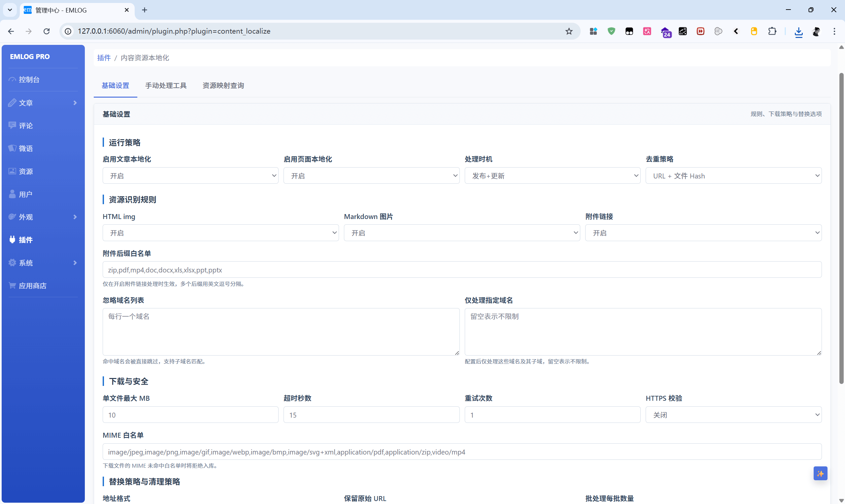
Task: Click the 仅处理指定域名 textarea
Action: click(643, 331)
